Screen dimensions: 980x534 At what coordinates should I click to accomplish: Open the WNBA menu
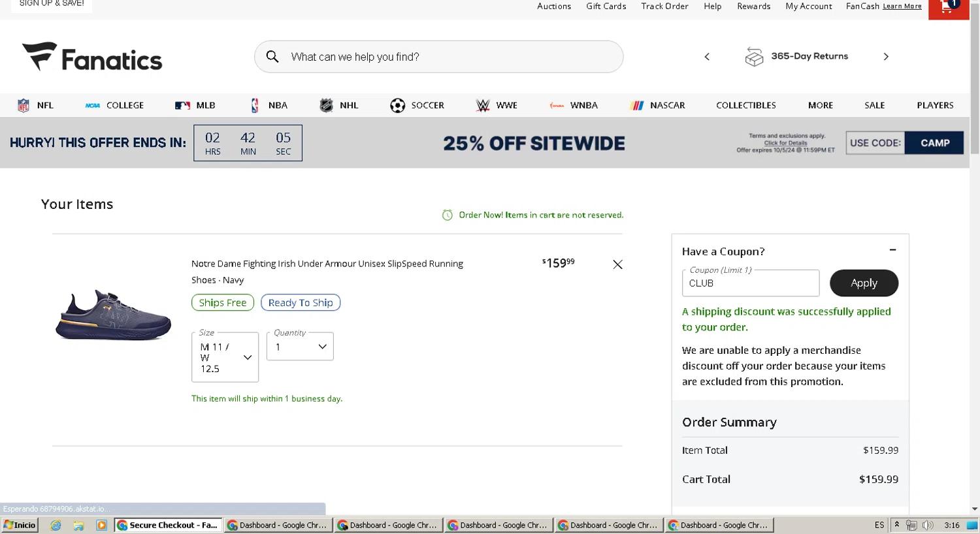click(574, 105)
